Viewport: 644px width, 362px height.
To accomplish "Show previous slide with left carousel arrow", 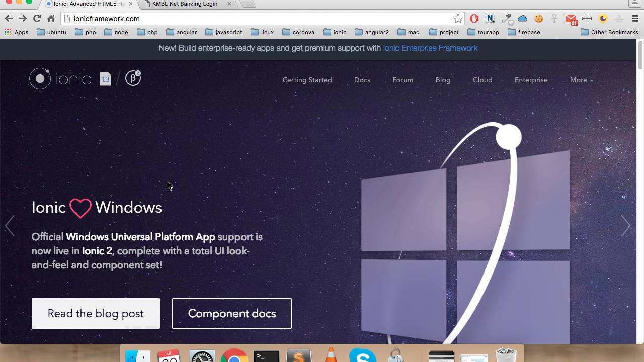I will pyautogui.click(x=10, y=226).
